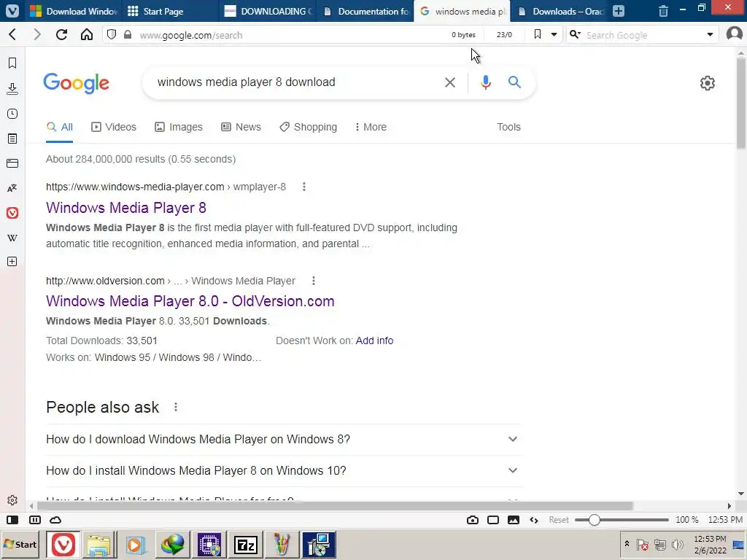Open the user profile avatar
Viewport: 747px width, 560px height.
(734, 34)
